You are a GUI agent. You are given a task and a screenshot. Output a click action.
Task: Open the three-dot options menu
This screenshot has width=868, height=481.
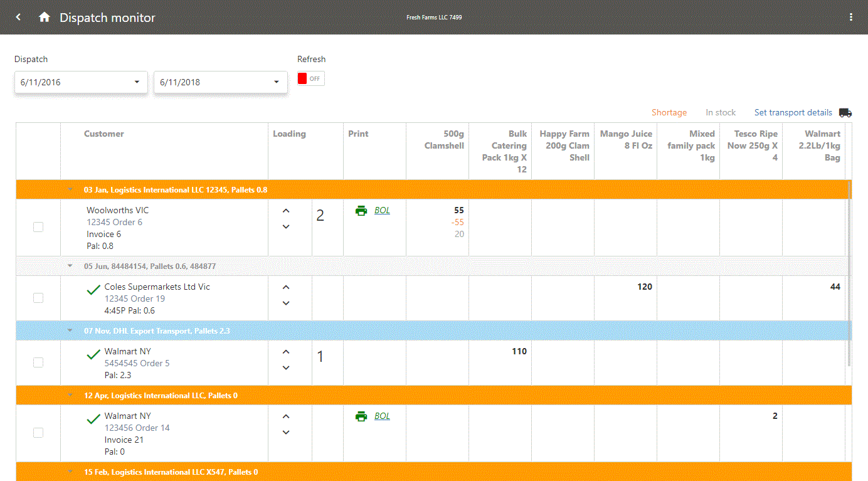coord(851,18)
